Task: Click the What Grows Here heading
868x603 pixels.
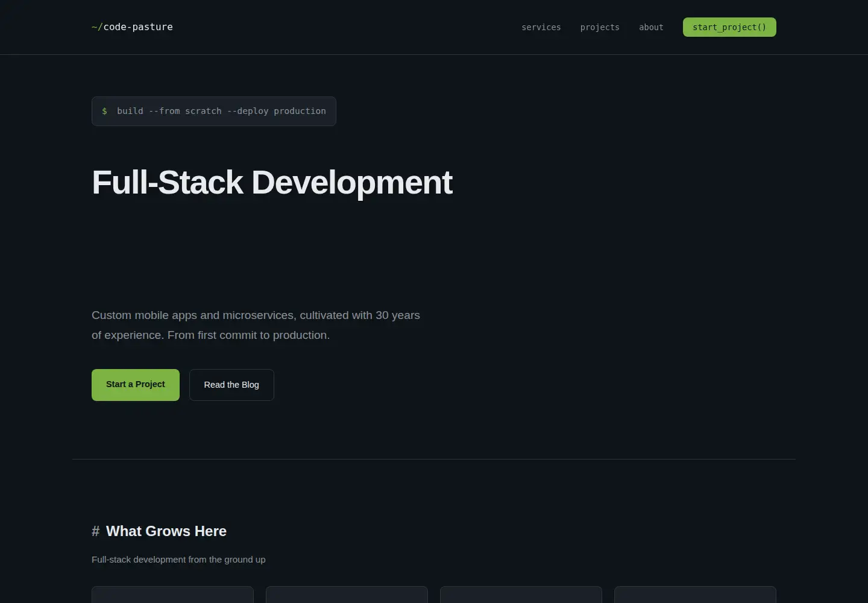Action: tap(166, 531)
